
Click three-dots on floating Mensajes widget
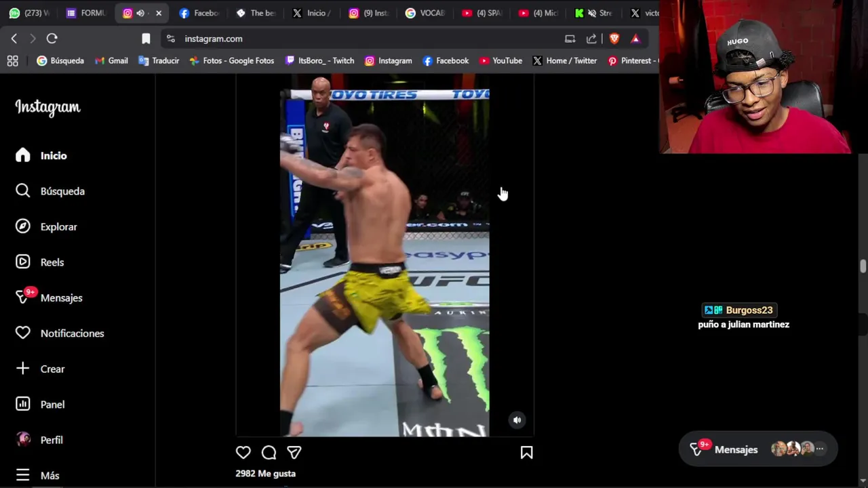click(x=819, y=449)
